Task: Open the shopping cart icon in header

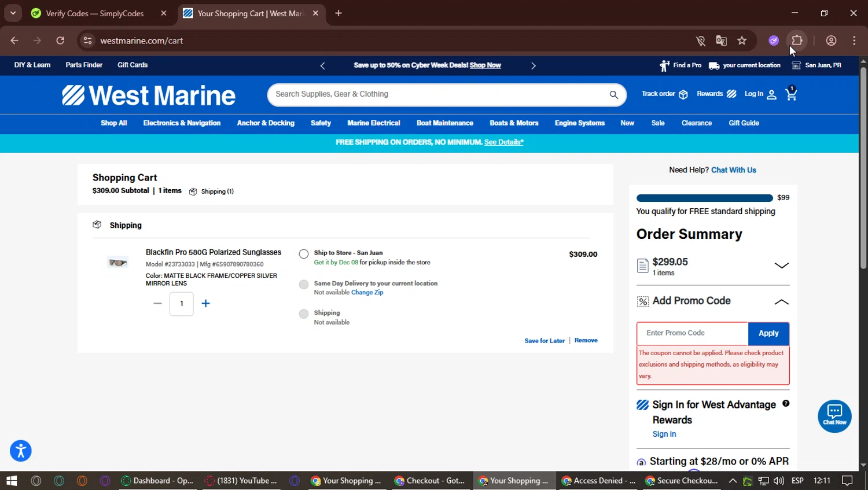Action: tap(791, 93)
